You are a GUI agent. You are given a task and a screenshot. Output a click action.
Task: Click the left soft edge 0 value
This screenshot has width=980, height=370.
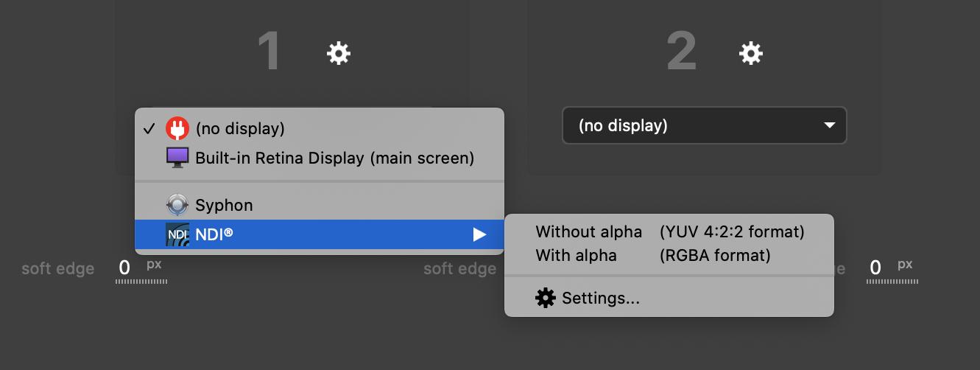[x=124, y=268]
